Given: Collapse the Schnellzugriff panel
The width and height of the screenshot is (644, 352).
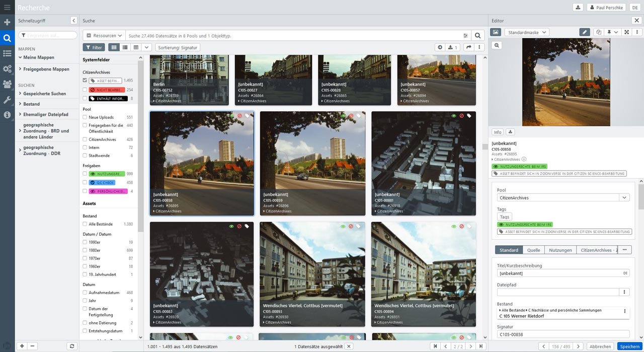Looking at the screenshot, I should [x=73, y=21].
